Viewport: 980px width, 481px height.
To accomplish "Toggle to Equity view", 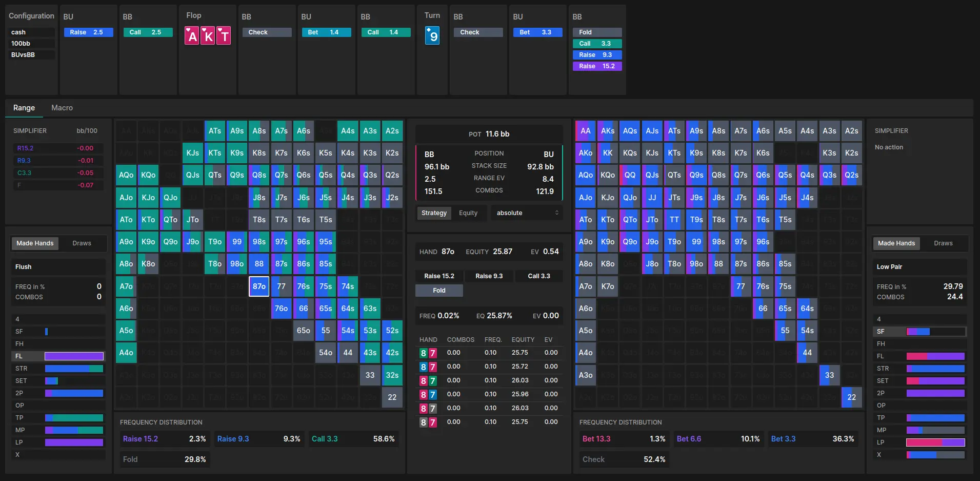I will coord(469,213).
